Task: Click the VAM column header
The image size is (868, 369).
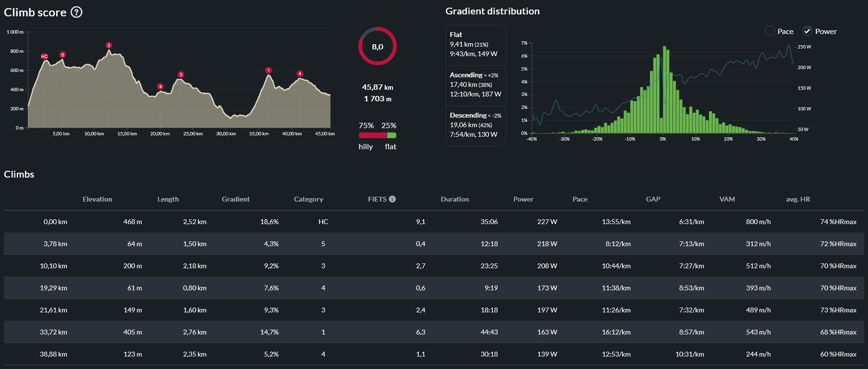Action: [727, 199]
